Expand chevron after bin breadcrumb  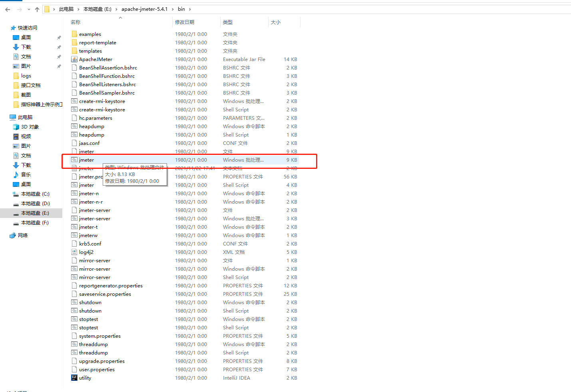tap(190, 9)
